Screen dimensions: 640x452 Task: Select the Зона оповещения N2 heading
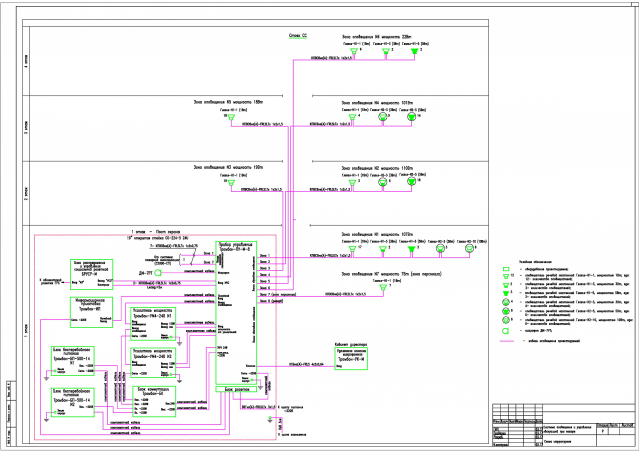click(378, 168)
